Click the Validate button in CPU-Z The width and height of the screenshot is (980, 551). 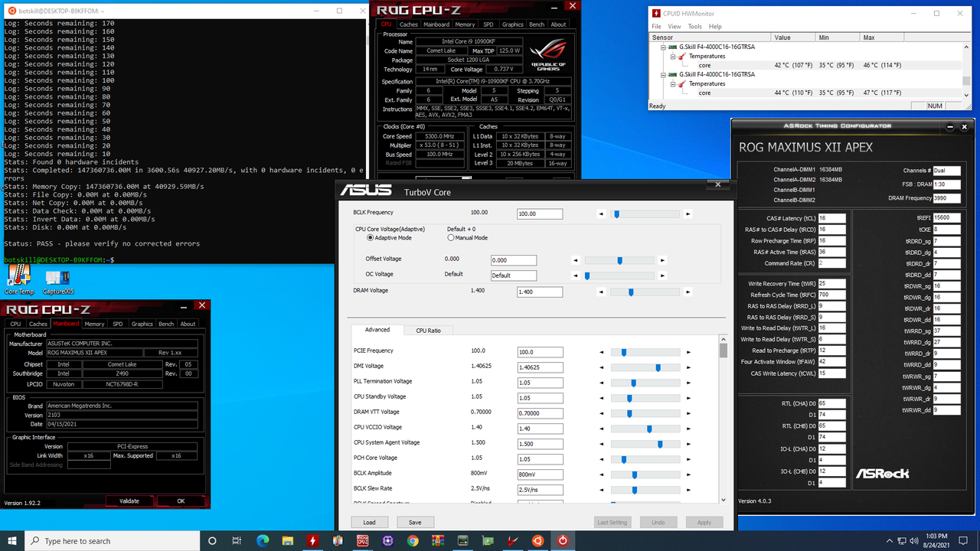coord(129,501)
